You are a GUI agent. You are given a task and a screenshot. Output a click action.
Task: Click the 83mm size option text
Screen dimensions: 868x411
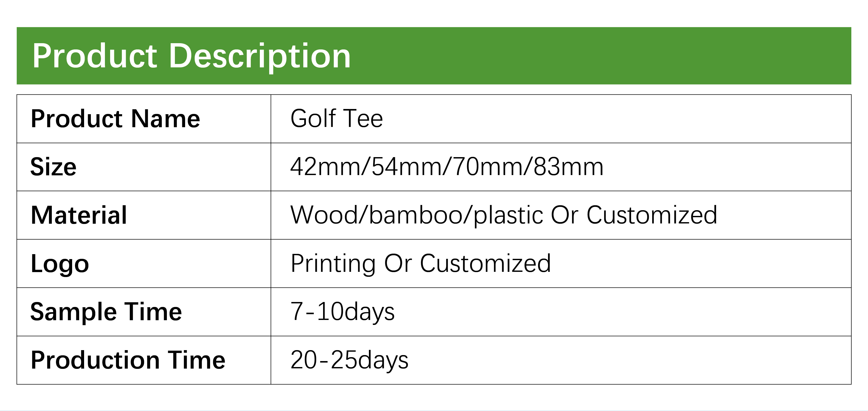(x=568, y=167)
